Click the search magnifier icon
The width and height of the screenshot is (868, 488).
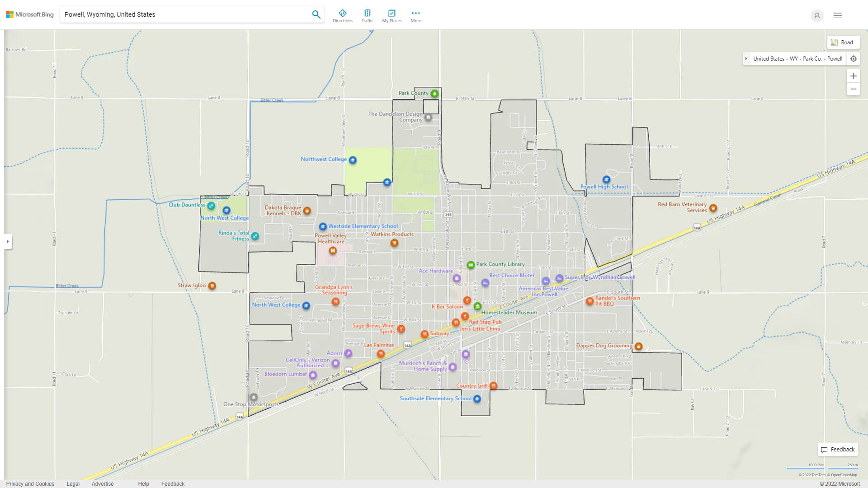pyautogui.click(x=316, y=14)
